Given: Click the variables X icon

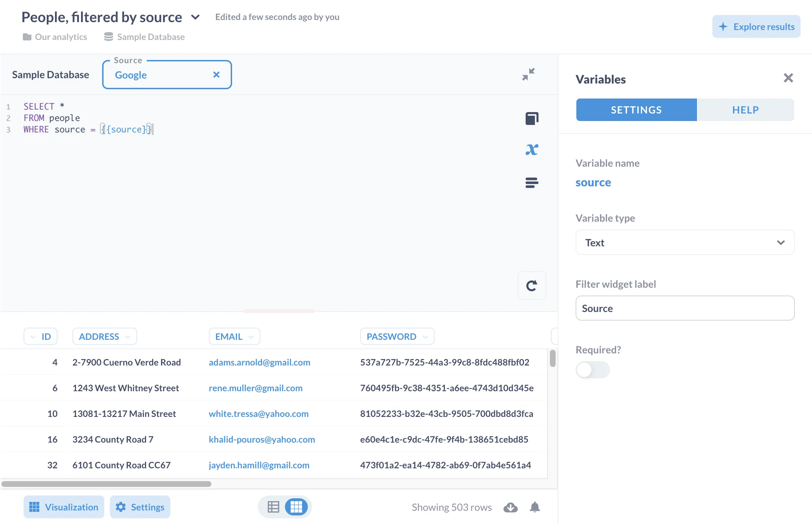Looking at the screenshot, I should 532,150.
